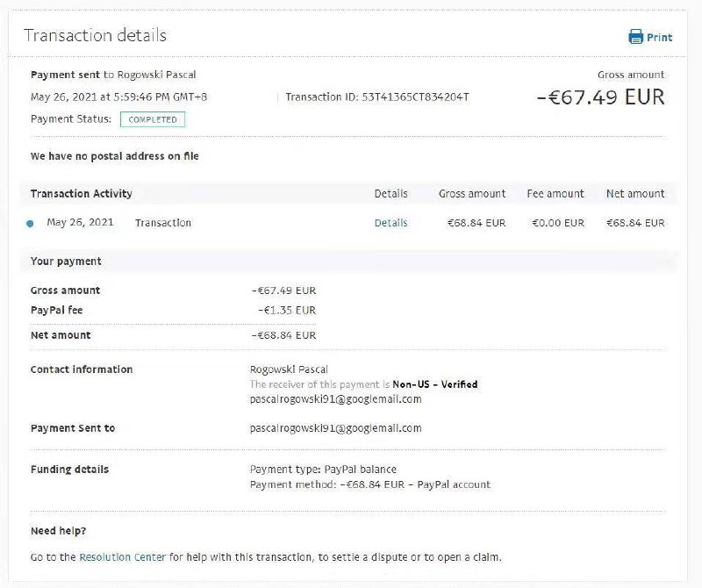
Task: Open the Details link in the transaction row
Action: pos(390,223)
